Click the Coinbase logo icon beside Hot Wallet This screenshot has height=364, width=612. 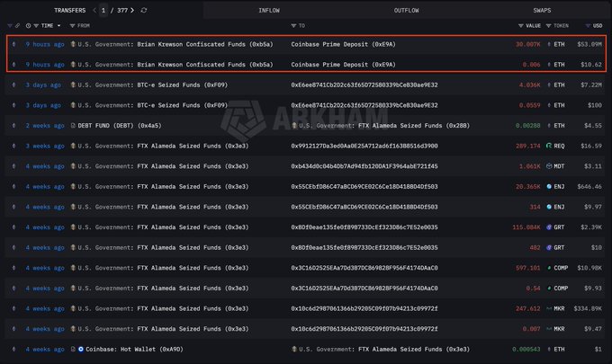coord(81,350)
